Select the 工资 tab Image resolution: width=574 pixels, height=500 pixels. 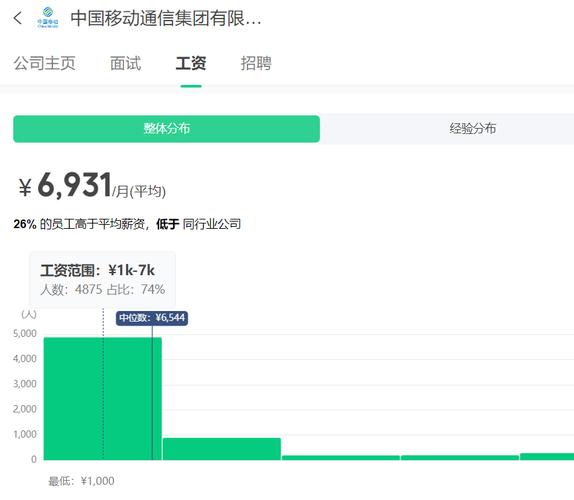click(x=191, y=63)
